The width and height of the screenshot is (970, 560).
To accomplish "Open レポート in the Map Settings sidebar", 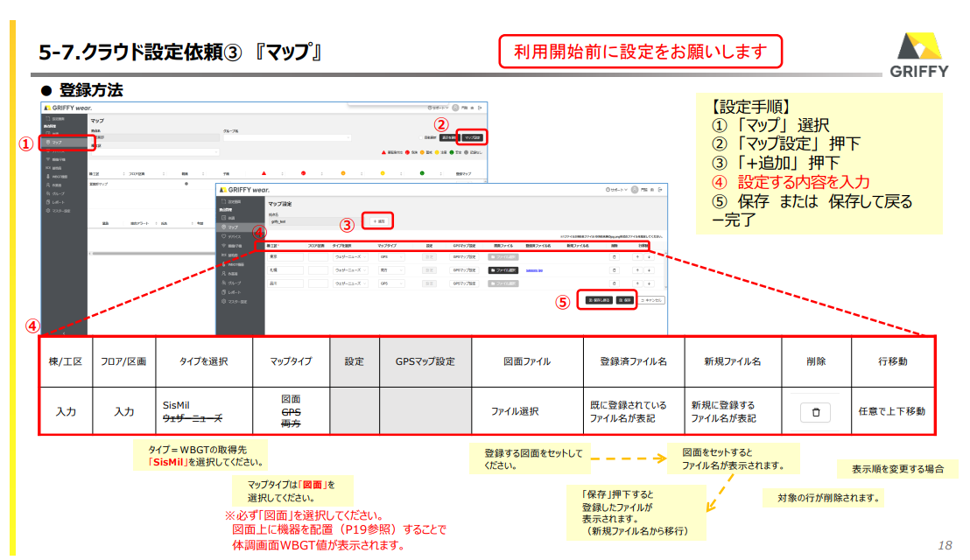I will coord(235,292).
